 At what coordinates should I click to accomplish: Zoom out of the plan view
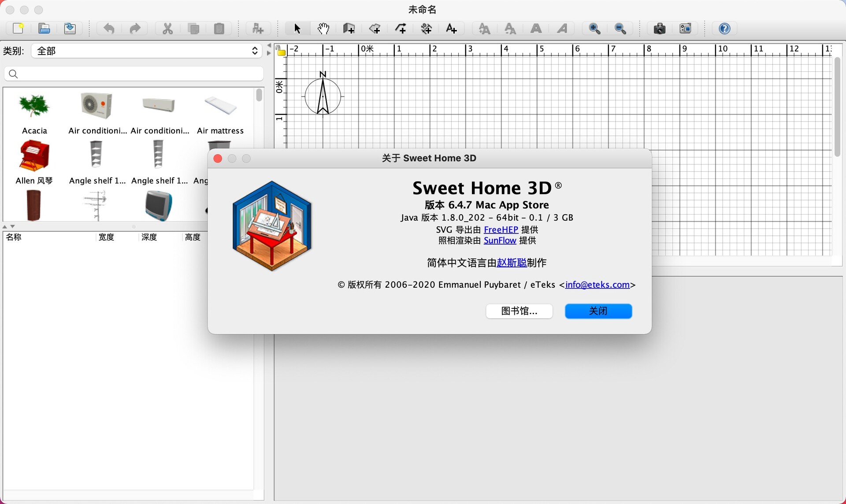tap(620, 28)
